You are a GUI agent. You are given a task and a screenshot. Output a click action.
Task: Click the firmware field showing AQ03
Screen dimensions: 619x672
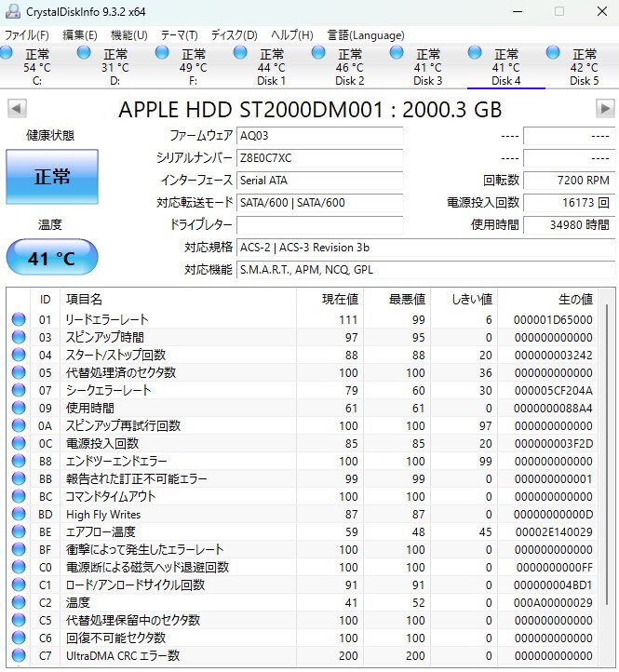pos(320,136)
